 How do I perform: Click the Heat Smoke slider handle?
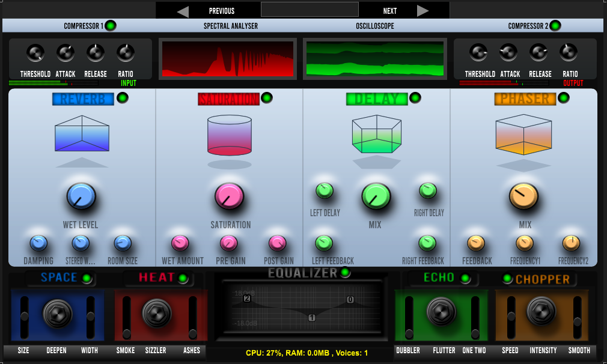tap(127, 333)
